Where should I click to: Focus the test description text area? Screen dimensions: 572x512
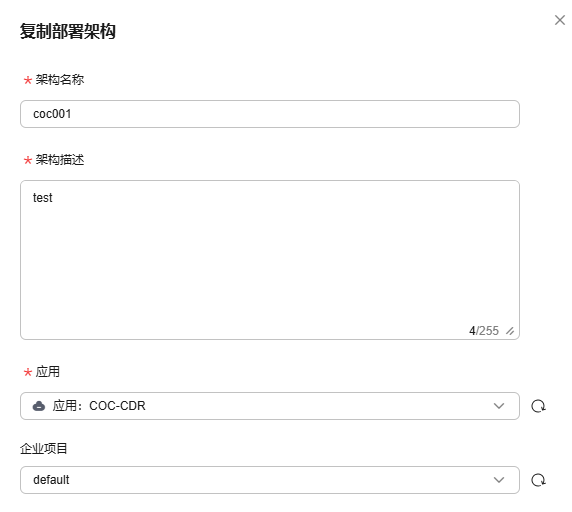(x=270, y=260)
